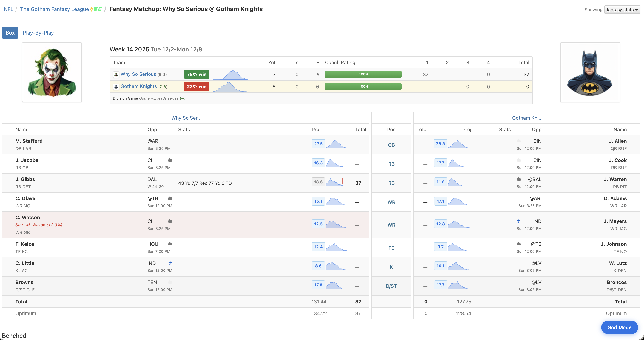This screenshot has height=340, width=644.
Task: Click the cloud weather icon for T. Kelce
Action: (170, 244)
